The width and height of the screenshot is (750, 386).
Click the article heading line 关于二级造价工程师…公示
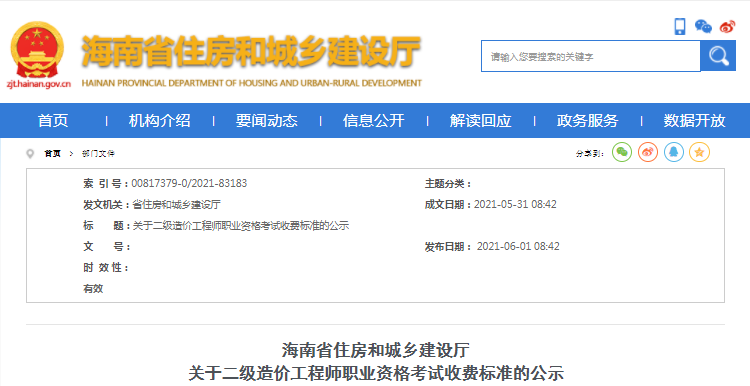point(376,373)
